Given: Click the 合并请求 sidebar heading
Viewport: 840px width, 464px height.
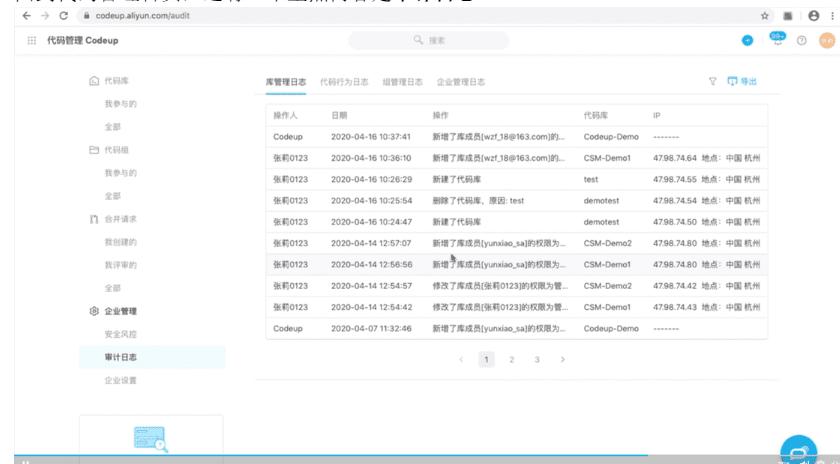Looking at the screenshot, I should [121, 219].
